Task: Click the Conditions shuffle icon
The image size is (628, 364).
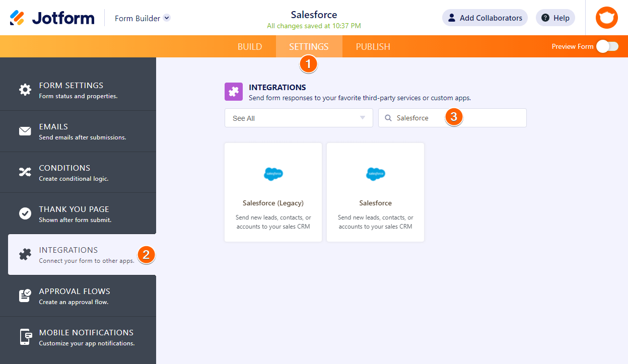Action: click(x=25, y=172)
